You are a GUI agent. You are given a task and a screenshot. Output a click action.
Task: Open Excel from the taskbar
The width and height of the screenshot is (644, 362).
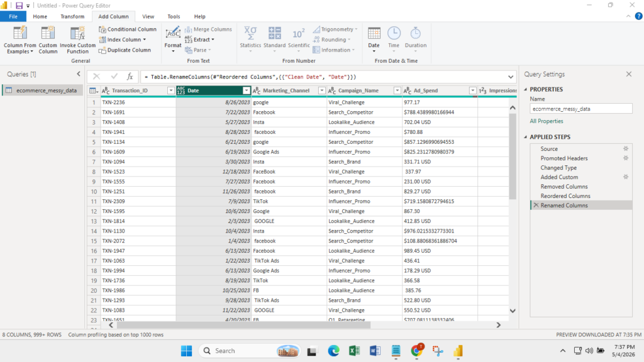pos(354,351)
